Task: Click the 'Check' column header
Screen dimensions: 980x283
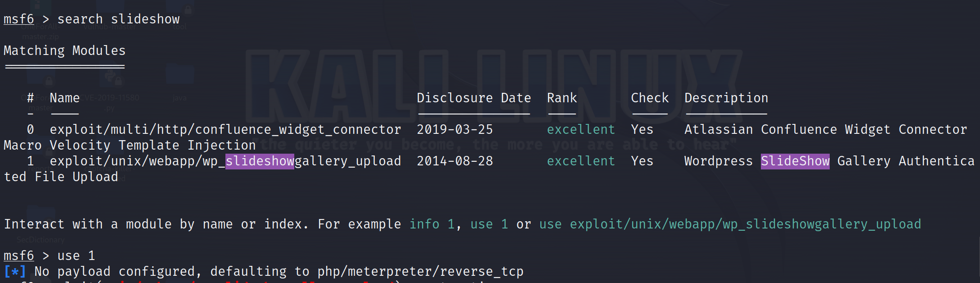Action: coord(650,98)
